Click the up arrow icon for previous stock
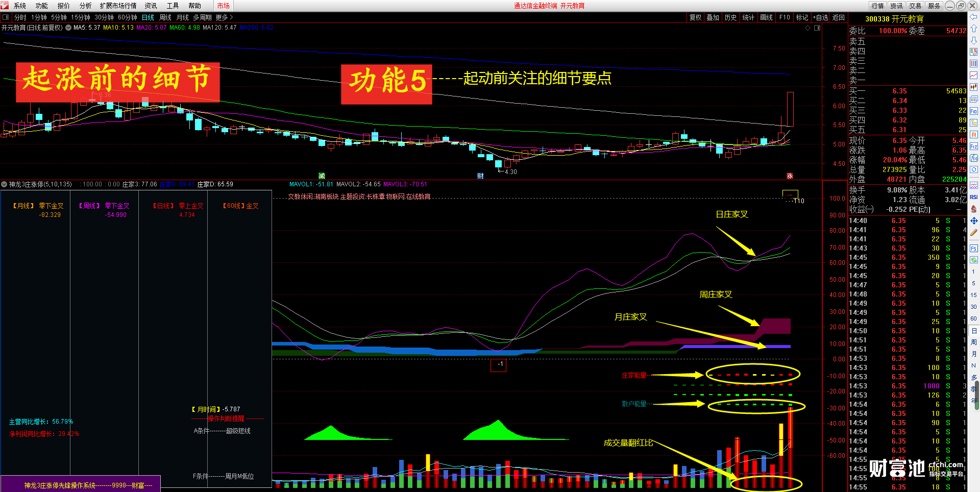980x492 pixels. (974, 28)
